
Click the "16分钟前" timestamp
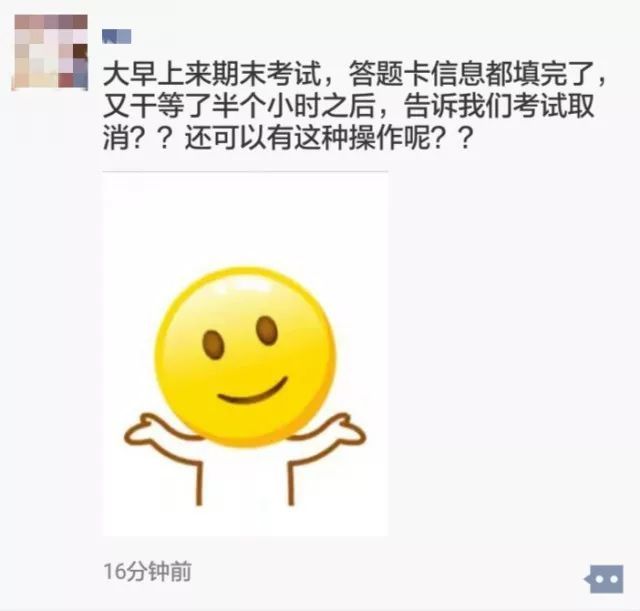pyautogui.click(x=147, y=571)
